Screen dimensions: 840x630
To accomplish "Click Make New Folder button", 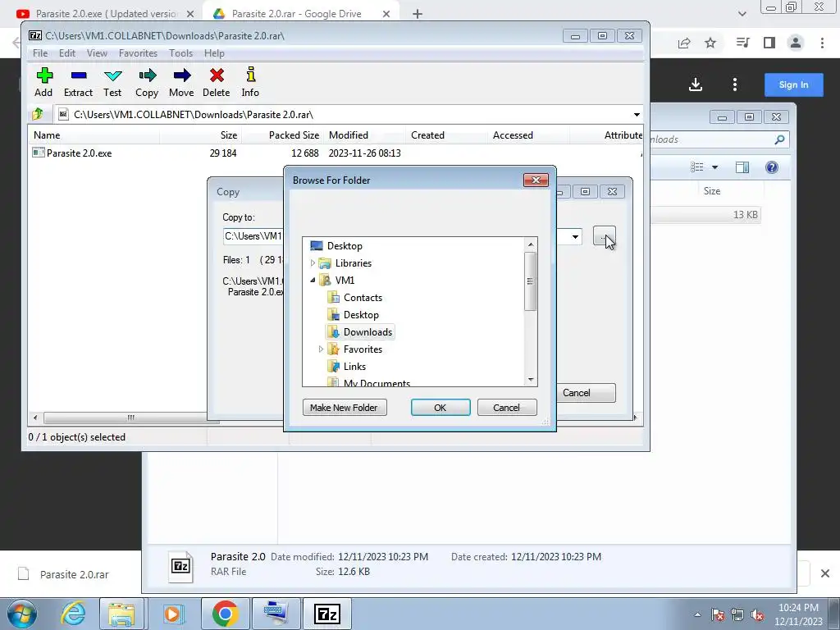I will [345, 408].
